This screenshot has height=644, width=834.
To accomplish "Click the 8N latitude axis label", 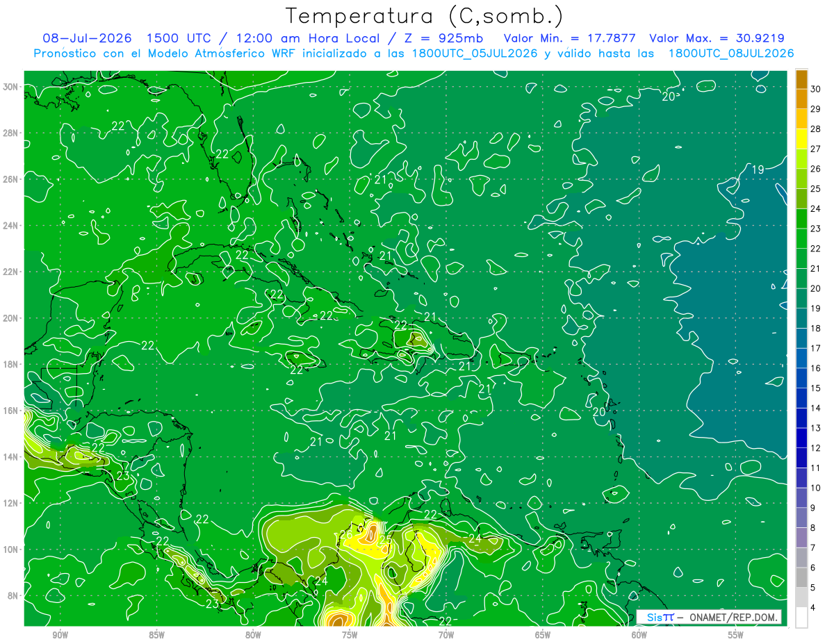I will click(13, 595).
